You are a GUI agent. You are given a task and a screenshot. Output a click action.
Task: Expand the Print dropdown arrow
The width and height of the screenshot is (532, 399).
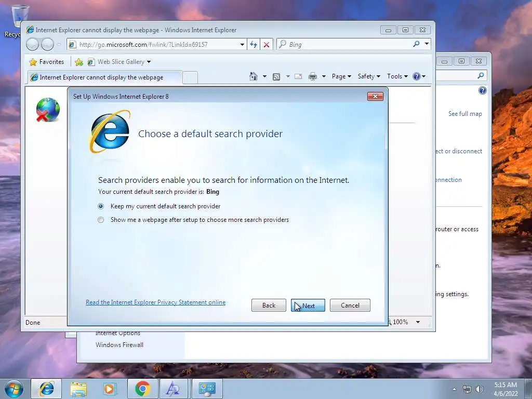(324, 77)
